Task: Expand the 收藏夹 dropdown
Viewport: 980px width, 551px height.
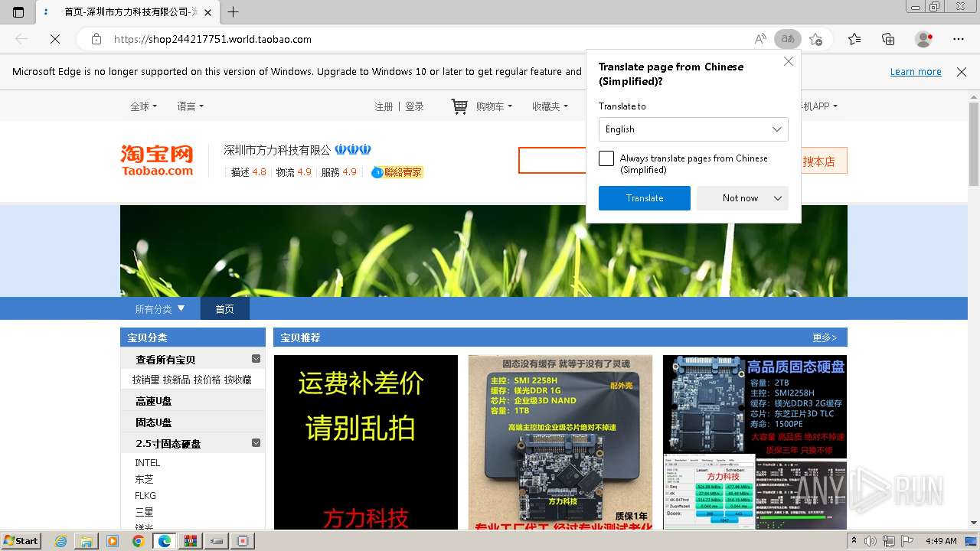Action: 550,106
